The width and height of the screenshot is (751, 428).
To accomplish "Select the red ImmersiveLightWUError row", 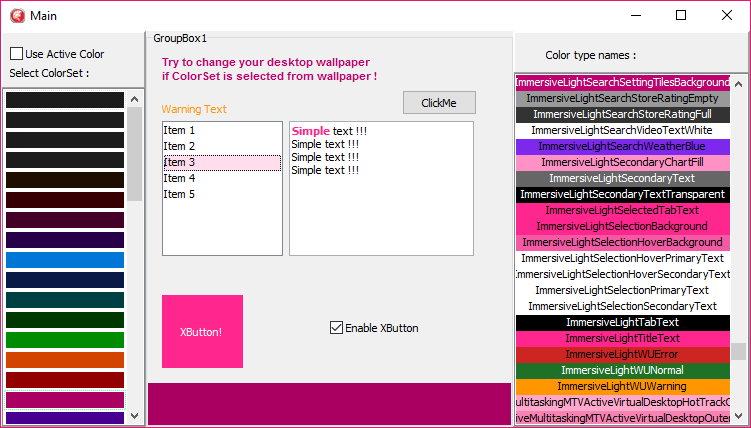I will [x=623, y=354].
